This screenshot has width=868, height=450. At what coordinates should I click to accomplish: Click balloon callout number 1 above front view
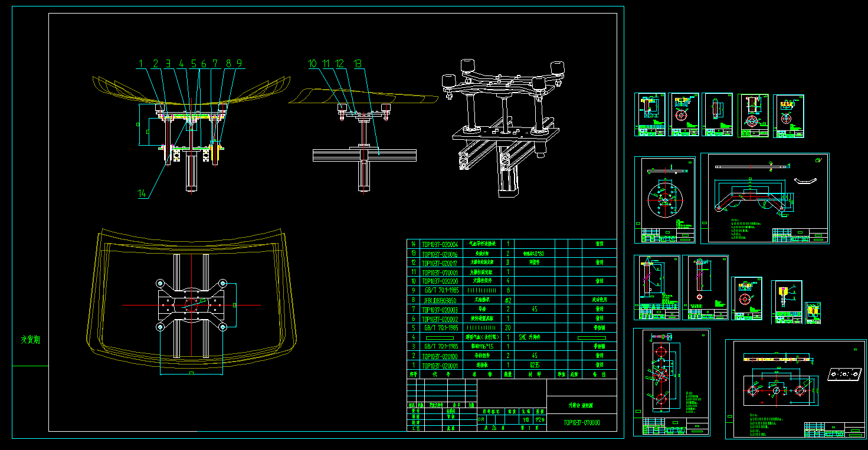pos(141,64)
